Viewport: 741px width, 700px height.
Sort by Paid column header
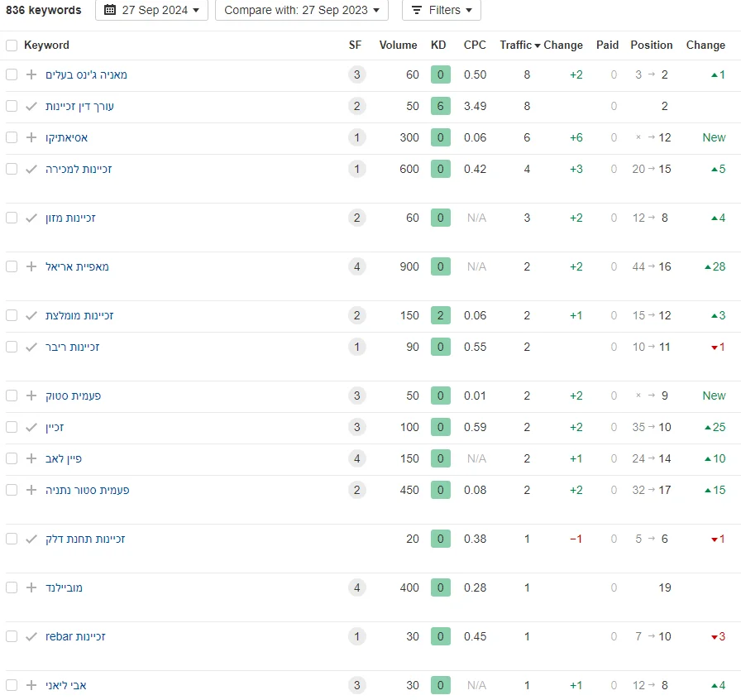[607, 45]
